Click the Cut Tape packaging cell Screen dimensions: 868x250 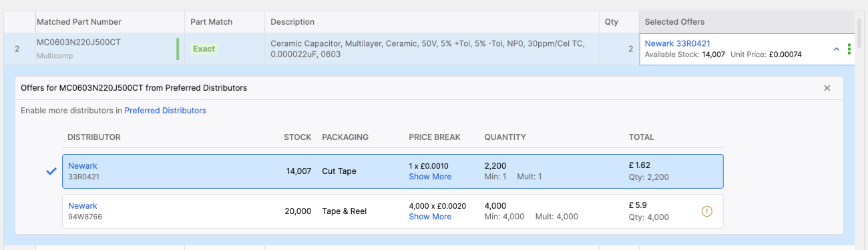click(339, 171)
